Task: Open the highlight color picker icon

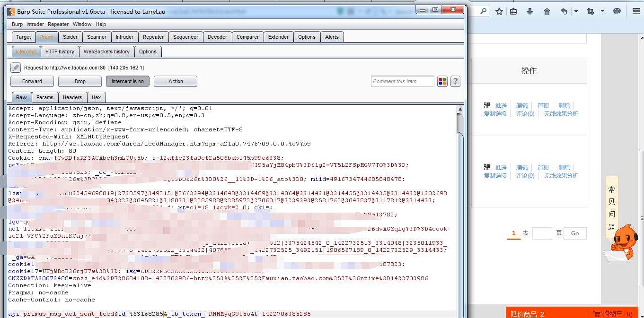Action: coord(442,81)
